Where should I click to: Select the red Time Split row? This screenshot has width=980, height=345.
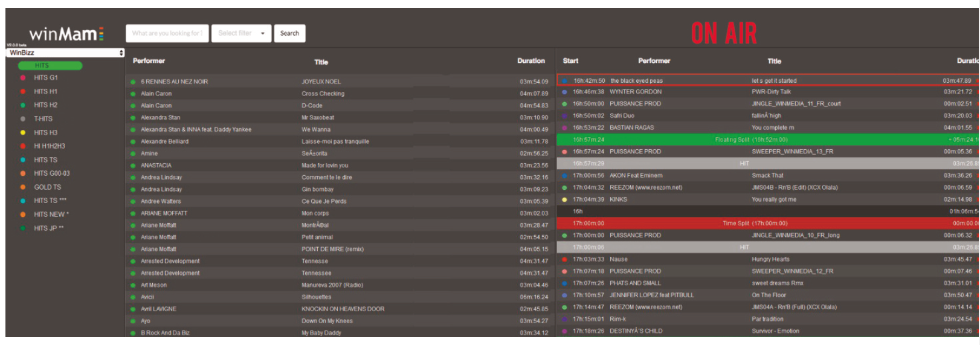coord(754,224)
